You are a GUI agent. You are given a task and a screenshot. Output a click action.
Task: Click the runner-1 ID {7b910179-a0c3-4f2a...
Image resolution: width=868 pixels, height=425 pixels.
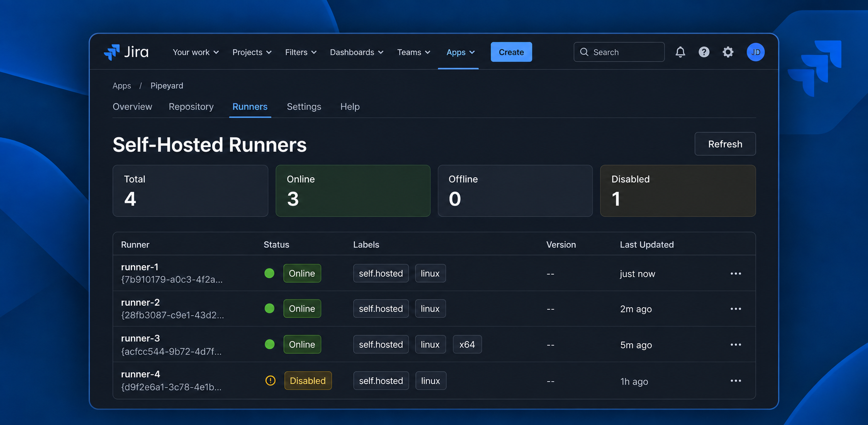pos(172,280)
